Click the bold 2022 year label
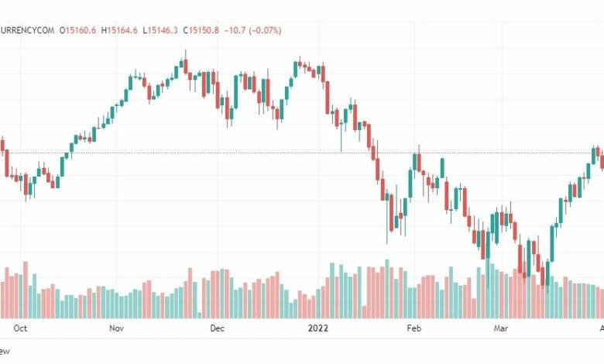 tap(318, 328)
